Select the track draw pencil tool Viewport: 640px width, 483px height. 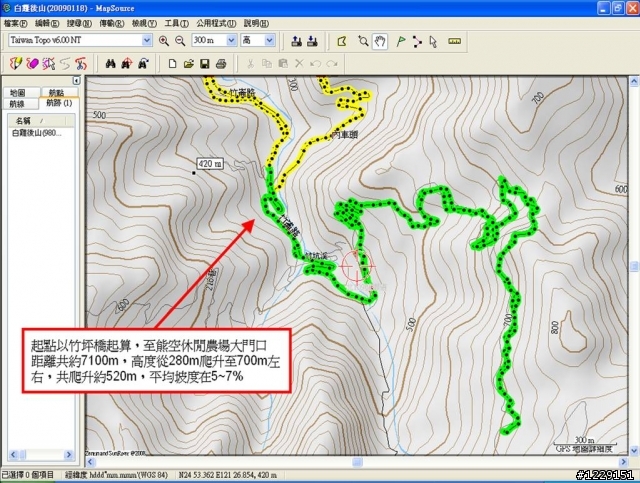pos(16,63)
